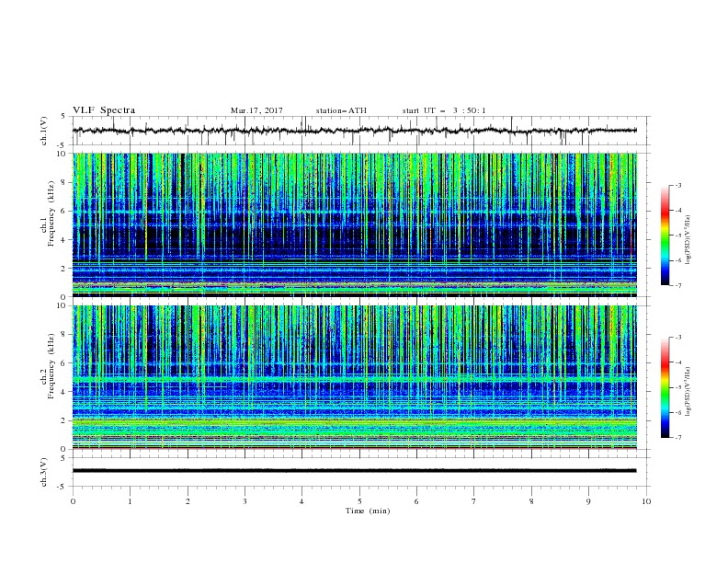Click the "2" tick on time axis

pyautogui.click(x=188, y=501)
